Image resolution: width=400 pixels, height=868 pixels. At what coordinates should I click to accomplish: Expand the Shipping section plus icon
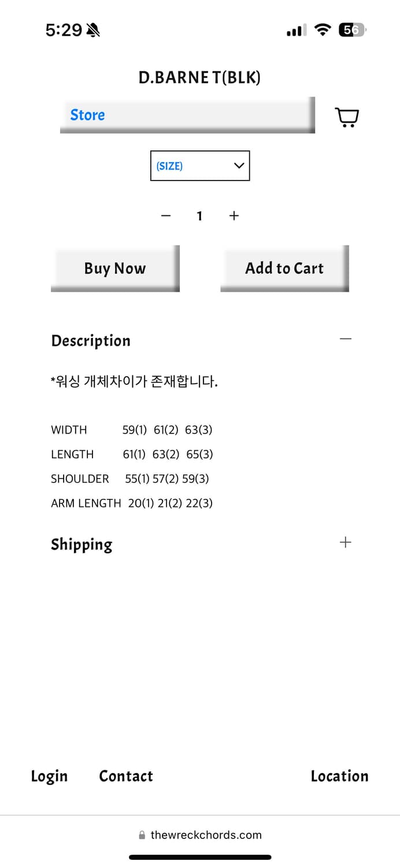(346, 542)
